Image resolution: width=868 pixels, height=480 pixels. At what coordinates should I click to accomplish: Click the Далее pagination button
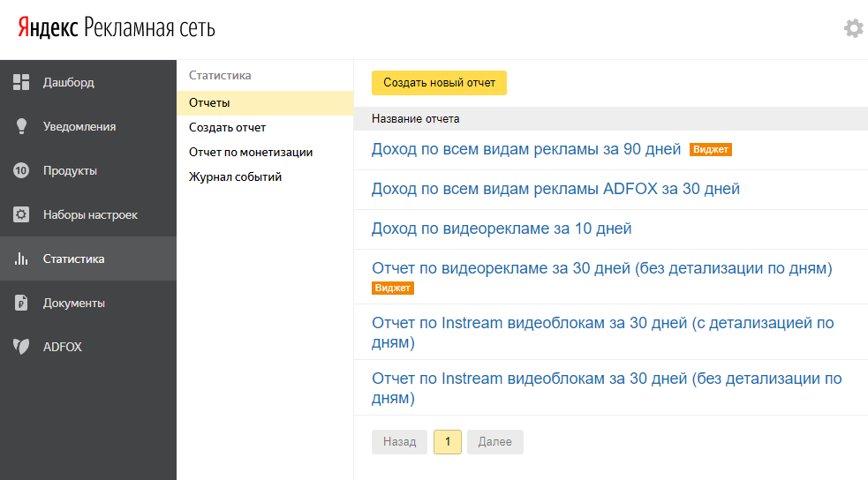point(494,442)
